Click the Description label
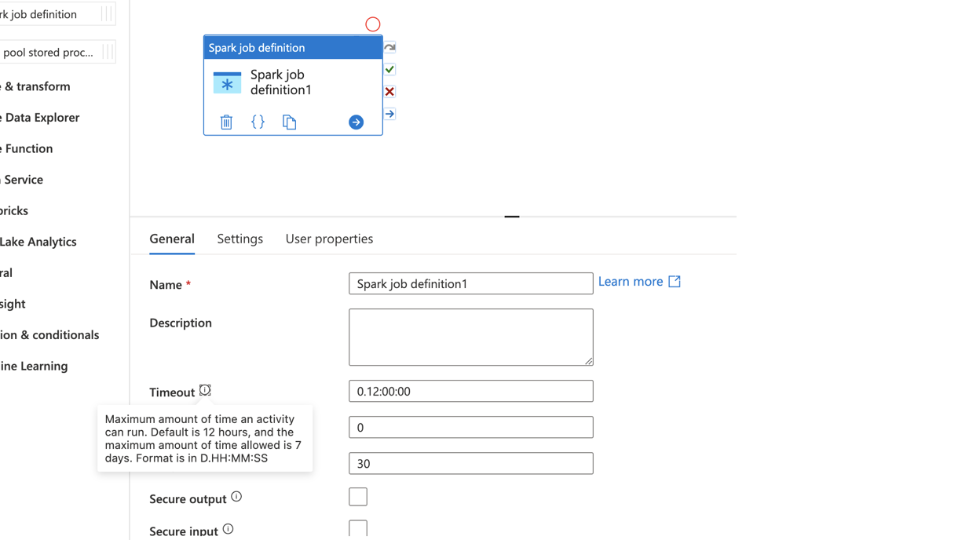The height and width of the screenshot is (540, 980). click(x=181, y=323)
